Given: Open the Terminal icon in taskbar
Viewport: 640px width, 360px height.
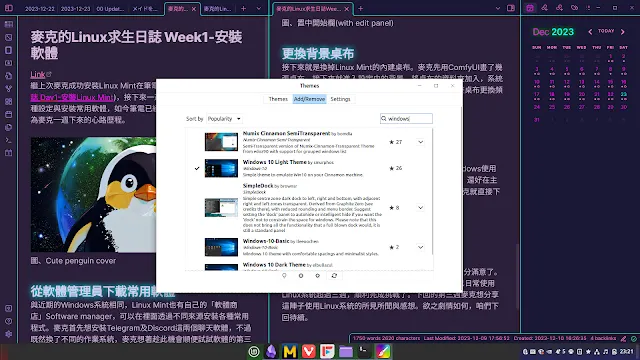Looking at the screenshot, I should [x=364, y=351].
